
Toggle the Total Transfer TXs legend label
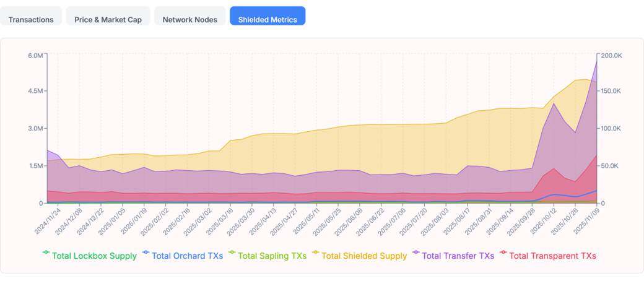pos(458,256)
